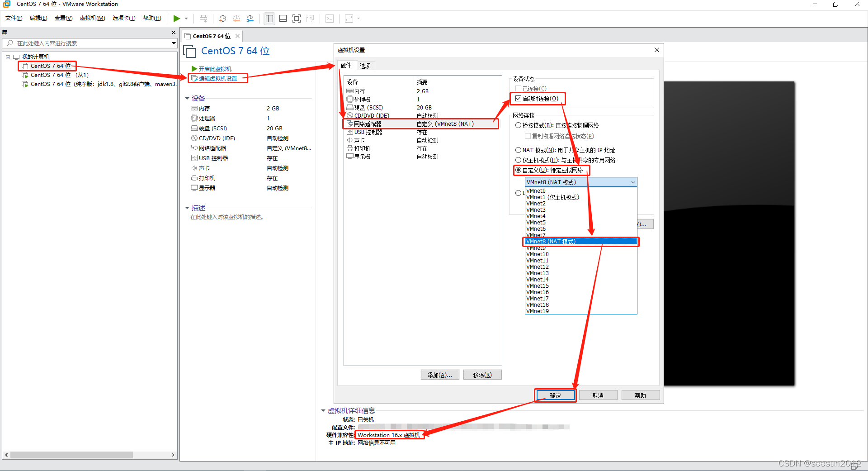868x471 pixels.
Task: Collapse the 描述 section
Action: (x=187, y=208)
